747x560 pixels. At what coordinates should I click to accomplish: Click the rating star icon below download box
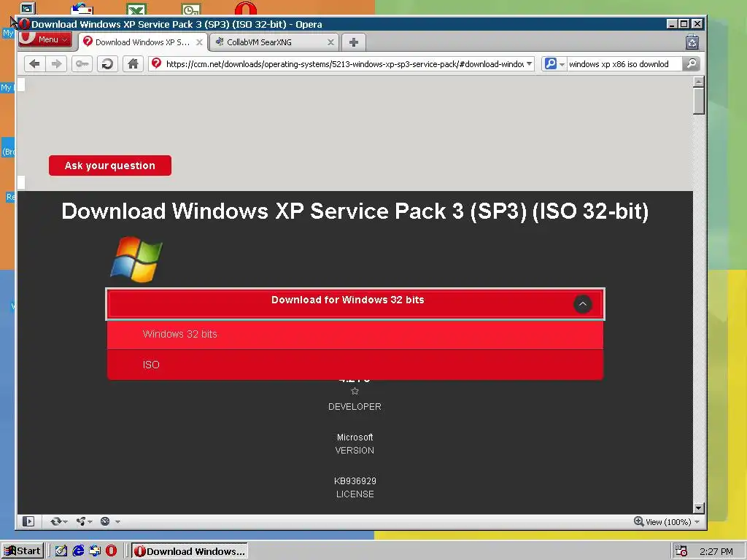[x=355, y=392]
